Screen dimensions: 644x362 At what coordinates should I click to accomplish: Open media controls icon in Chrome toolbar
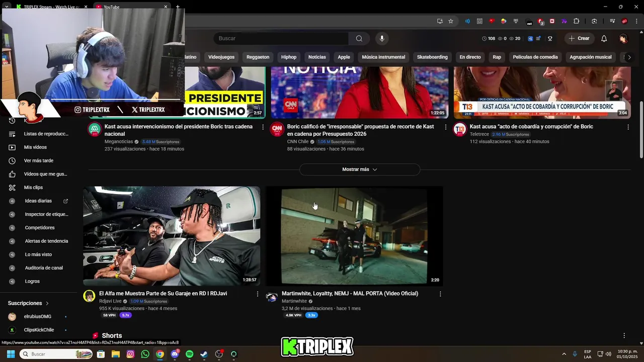[612, 21]
